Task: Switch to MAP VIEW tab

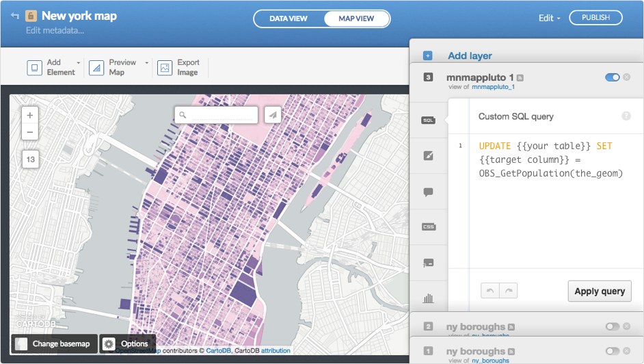Action: [x=356, y=18]
